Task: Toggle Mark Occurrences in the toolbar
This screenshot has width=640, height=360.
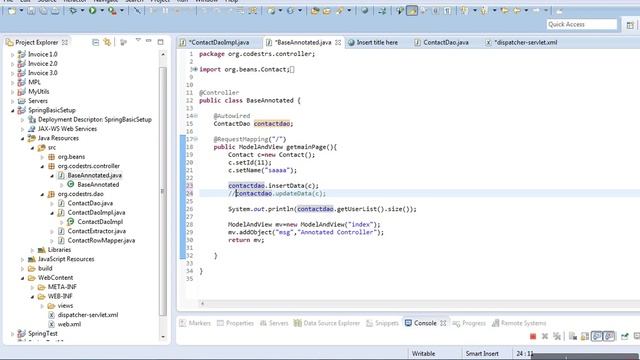Action: point(412,11)
